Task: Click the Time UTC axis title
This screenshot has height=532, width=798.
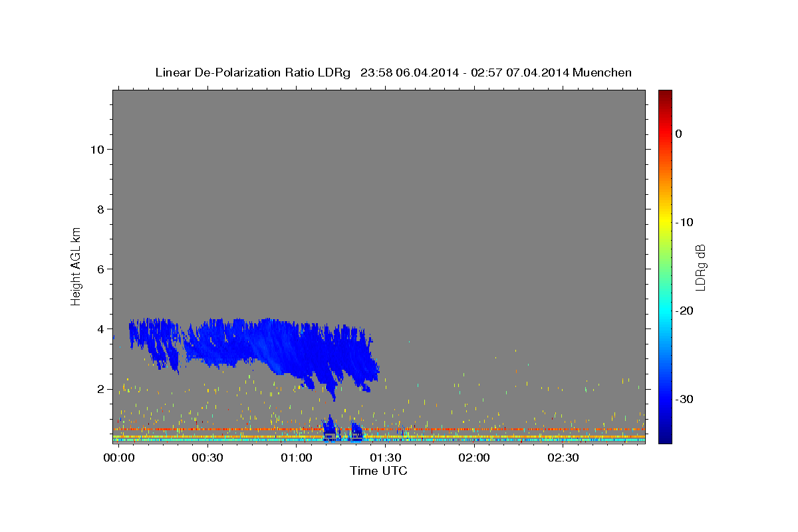Action: click(378, 471)
